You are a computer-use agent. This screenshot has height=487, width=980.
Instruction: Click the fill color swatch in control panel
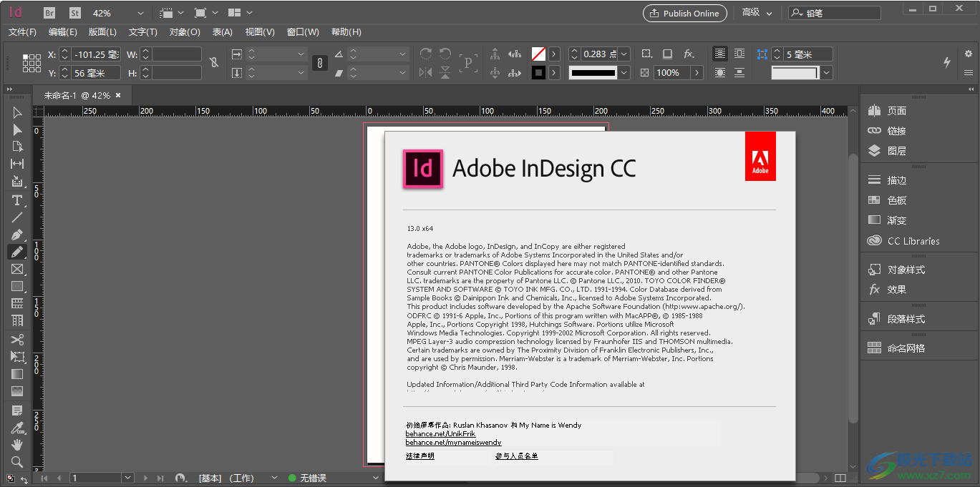pos(539,54)
